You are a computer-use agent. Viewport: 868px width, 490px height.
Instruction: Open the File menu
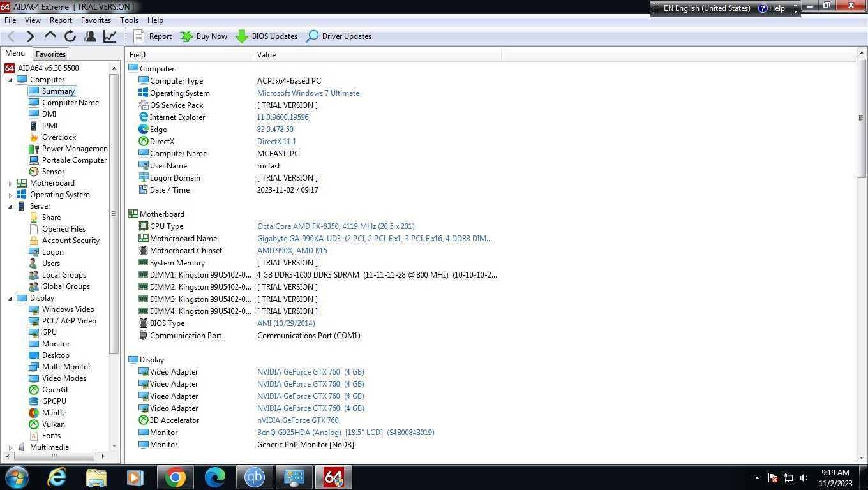[10, 20]
